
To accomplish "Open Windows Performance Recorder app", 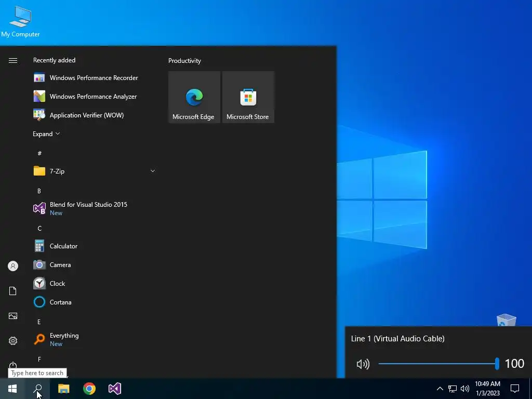I will 95,78.
